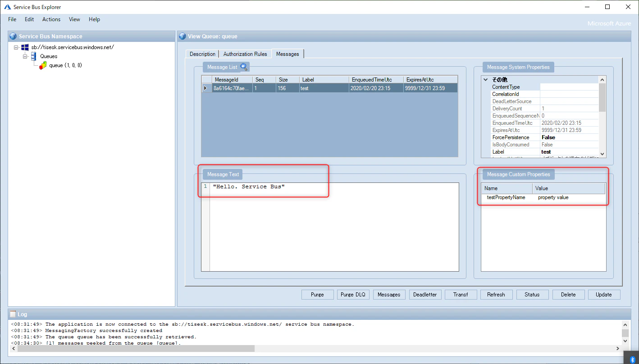Viewport: 639px width, 364px height.
Task: Click the Transf button
Action: tap(461, 295)
